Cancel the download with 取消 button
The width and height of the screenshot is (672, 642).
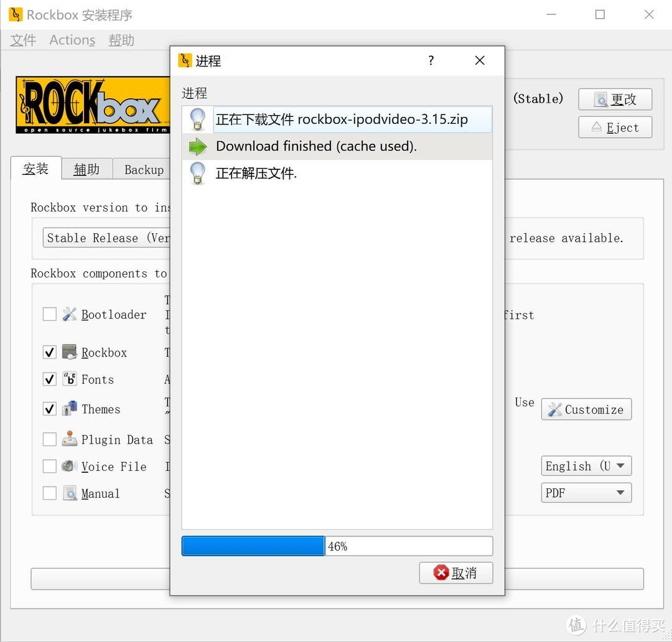[455, 573]
